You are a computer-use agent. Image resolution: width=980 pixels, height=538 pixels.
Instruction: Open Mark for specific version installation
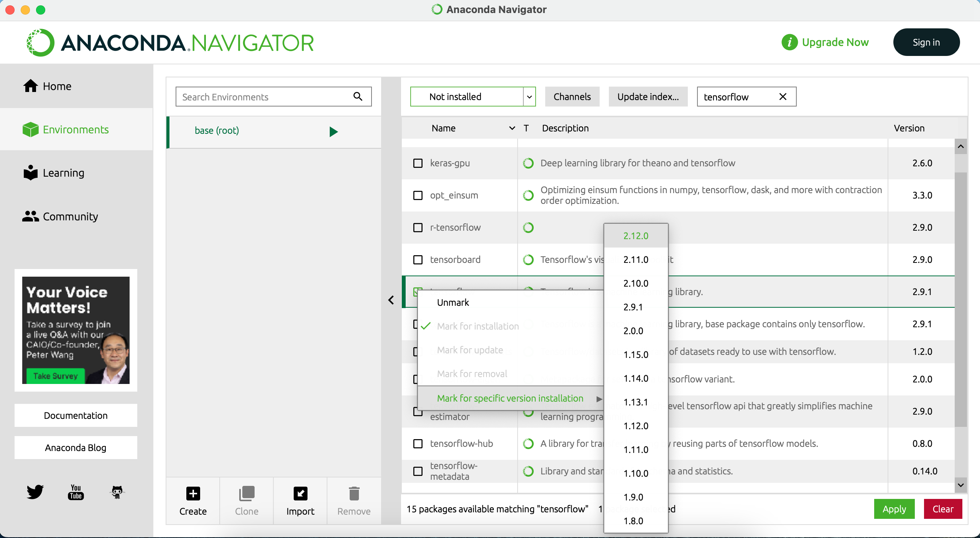510,398
